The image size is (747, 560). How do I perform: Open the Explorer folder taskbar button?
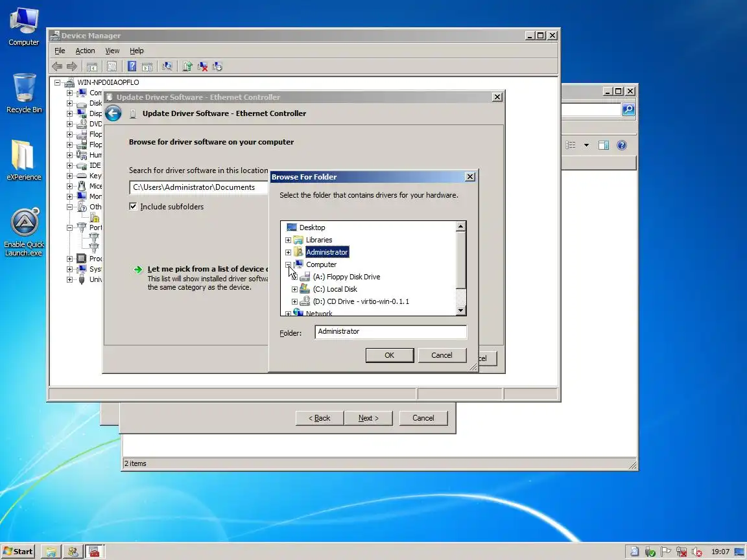[x=51, y=552]
